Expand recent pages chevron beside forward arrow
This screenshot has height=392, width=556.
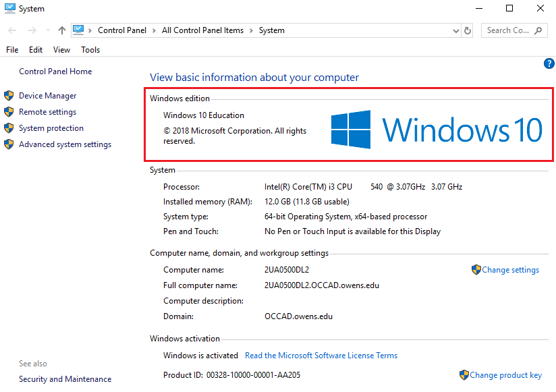[47, 30]
